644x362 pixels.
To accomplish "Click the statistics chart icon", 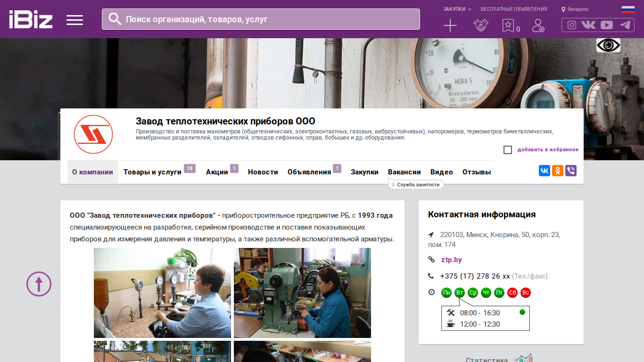I will point(523,359).
